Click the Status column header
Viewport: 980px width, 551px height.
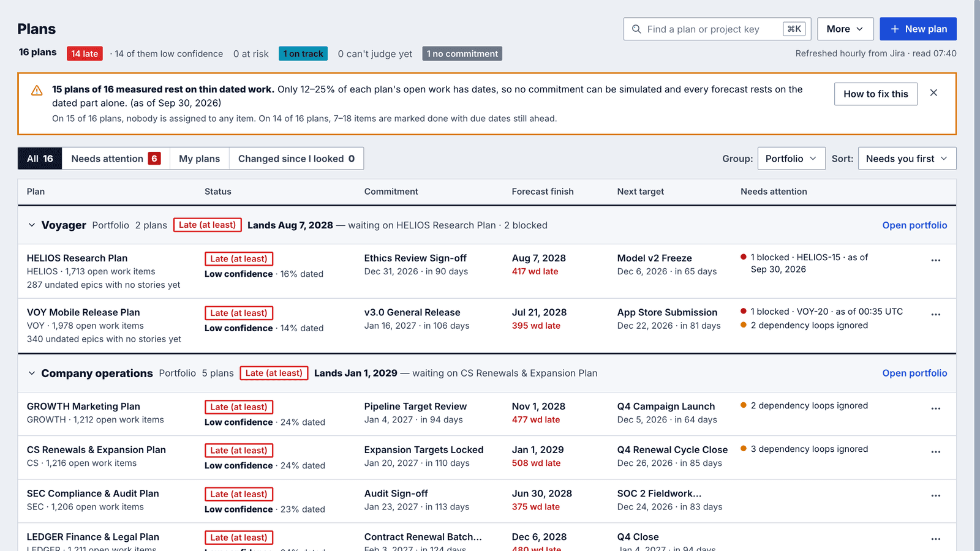point(218,192)
